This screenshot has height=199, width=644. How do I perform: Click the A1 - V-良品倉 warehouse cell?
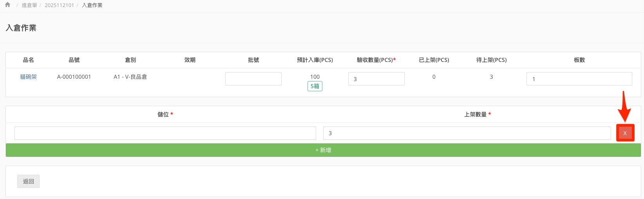pyautogui.click(x=130, y=77)
